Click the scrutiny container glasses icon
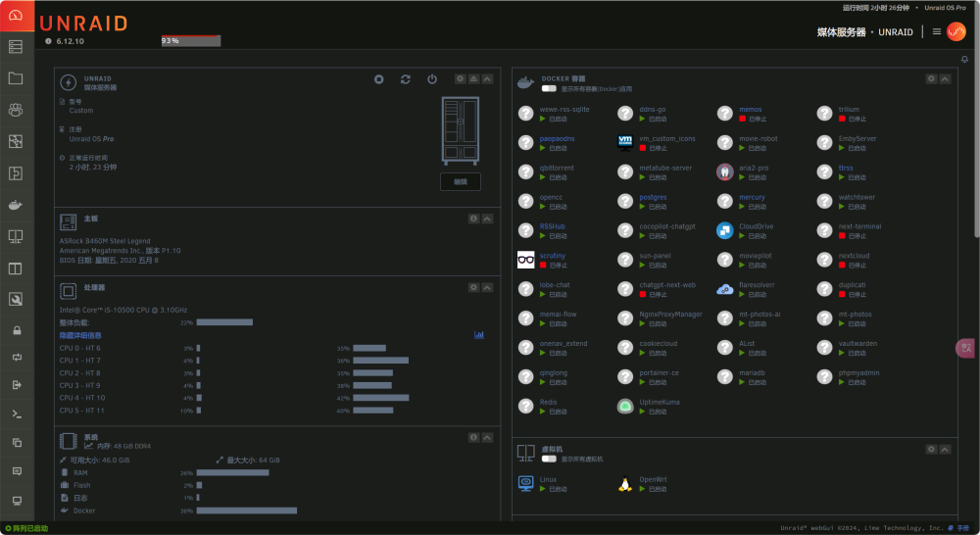This screenshot has width=980, height=535. click(525, 260)
